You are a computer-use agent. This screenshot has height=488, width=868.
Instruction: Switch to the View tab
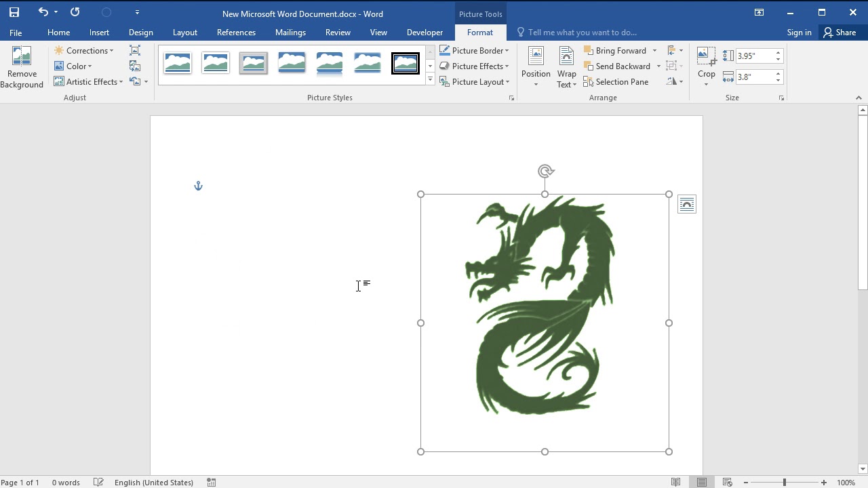(378, 33)
